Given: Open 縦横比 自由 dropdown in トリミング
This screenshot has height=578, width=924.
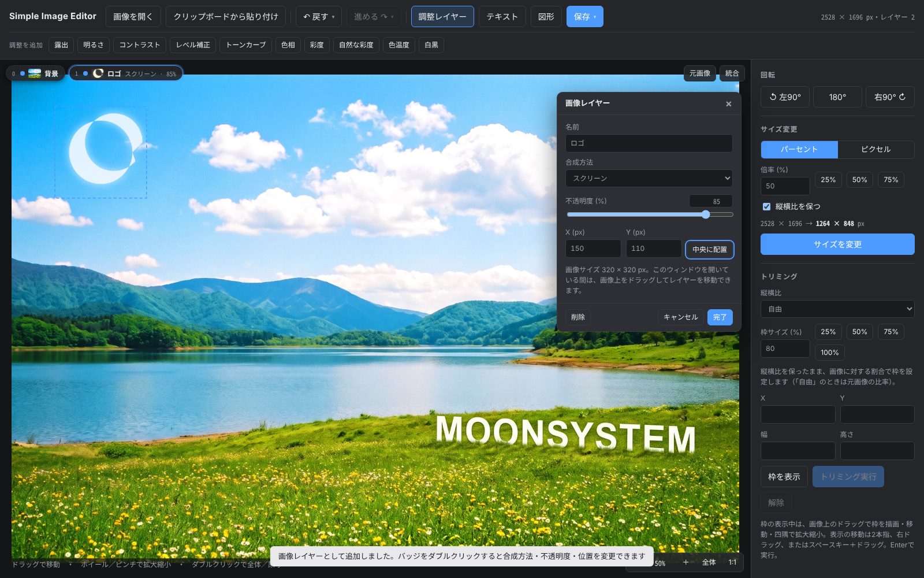Looking at the screenshot, I should 837,309.
